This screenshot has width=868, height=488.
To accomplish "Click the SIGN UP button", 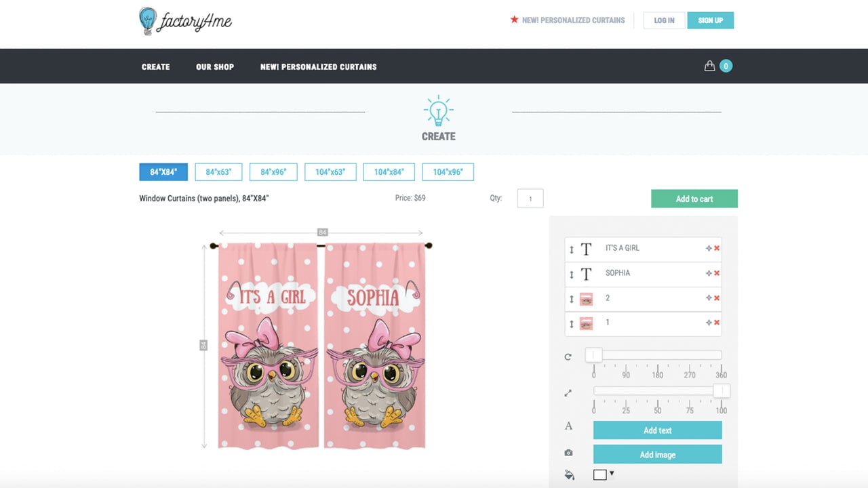I will pos(710,20).
